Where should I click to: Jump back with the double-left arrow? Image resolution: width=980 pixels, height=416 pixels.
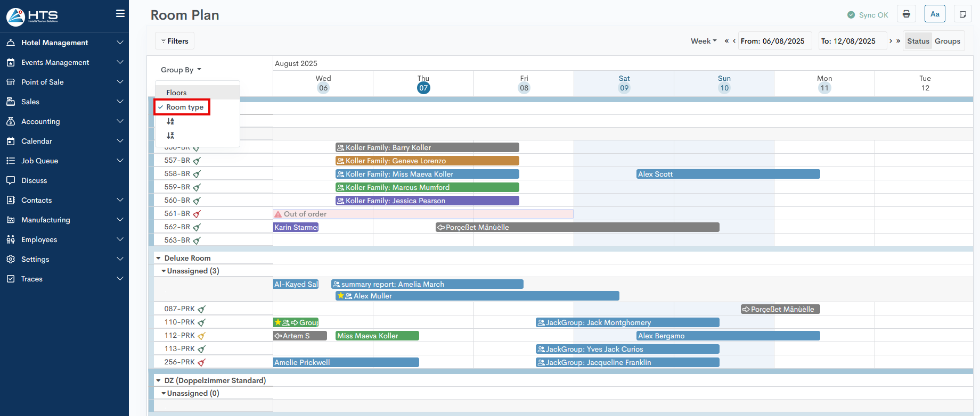tap(726, 41)
